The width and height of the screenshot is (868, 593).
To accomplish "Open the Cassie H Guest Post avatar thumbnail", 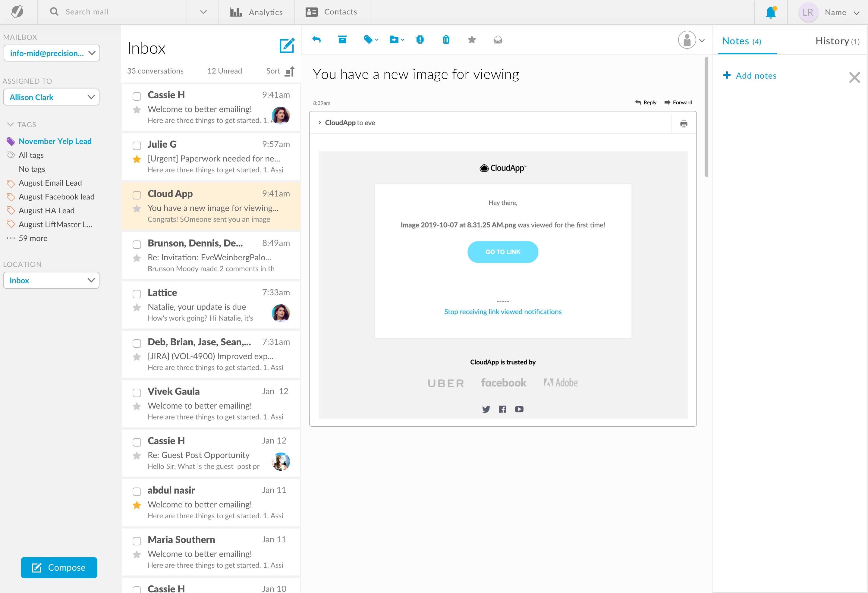I will pyautogui.click(x=281, y=462).
